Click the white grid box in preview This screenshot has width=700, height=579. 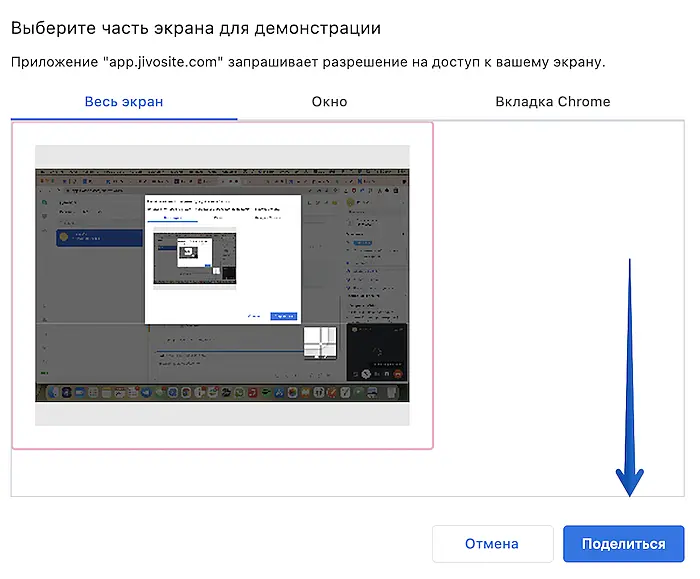[320, 343]
